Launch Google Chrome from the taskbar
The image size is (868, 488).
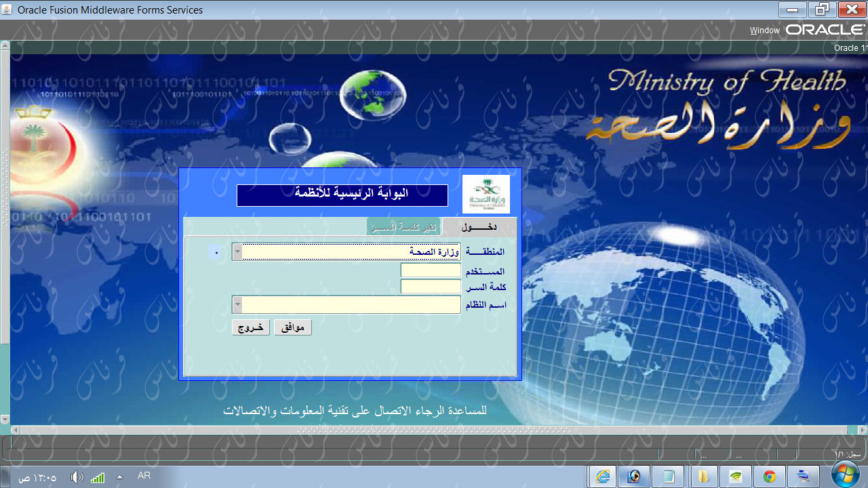[770, 476]
